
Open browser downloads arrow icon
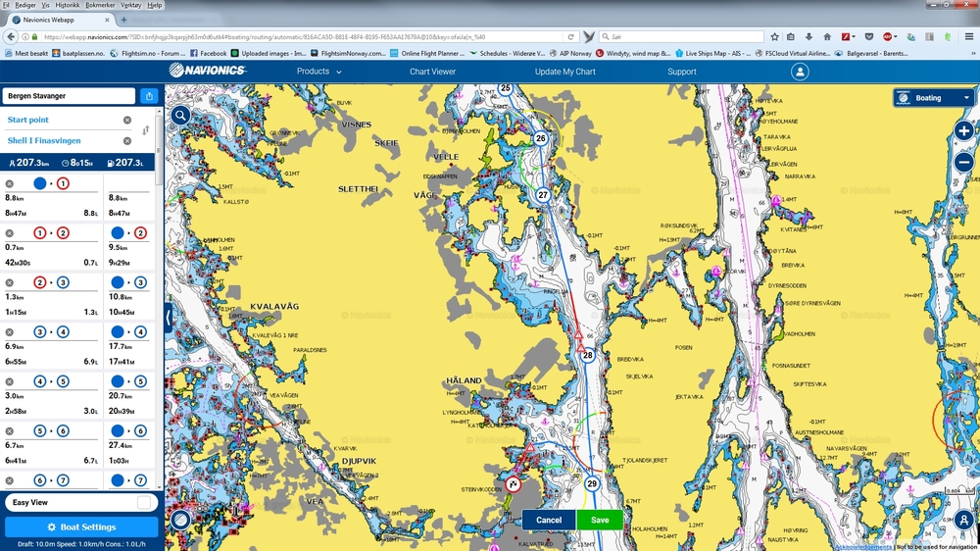click(808, 37)
